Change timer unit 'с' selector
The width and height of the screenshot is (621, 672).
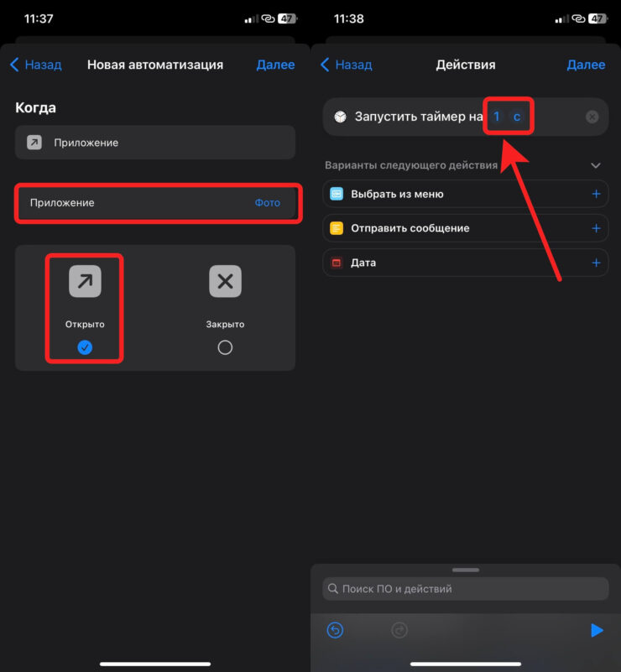(517, 117)
